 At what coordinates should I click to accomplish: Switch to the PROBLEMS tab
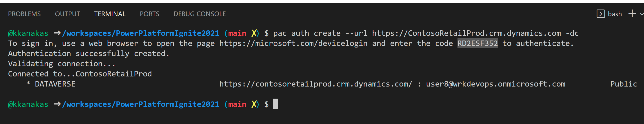pyautogui.click(x=24, y=14)
